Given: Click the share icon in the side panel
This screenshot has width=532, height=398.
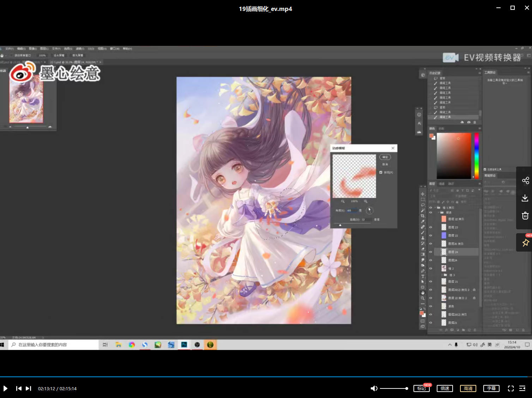Looking at the screenshot, I should 525,181.
